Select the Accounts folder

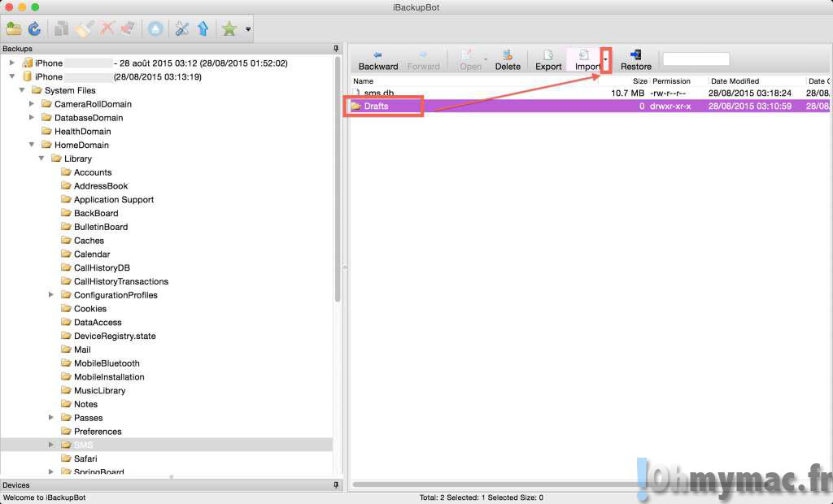pos(93,172)
